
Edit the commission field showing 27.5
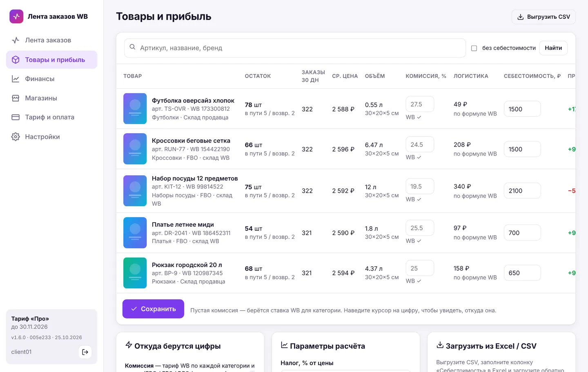[420, 105]
